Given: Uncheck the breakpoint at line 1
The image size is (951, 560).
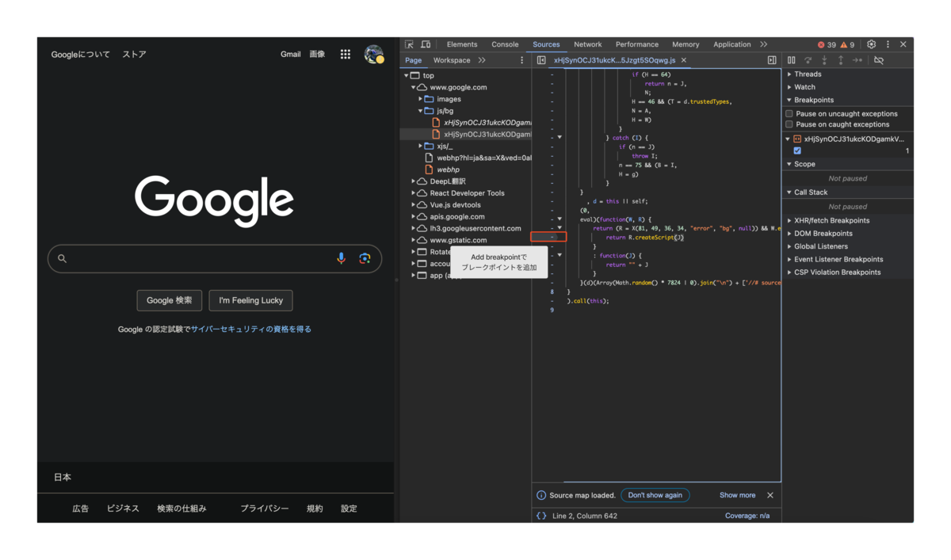Looking at the screenshot, I should click(797, 150).
